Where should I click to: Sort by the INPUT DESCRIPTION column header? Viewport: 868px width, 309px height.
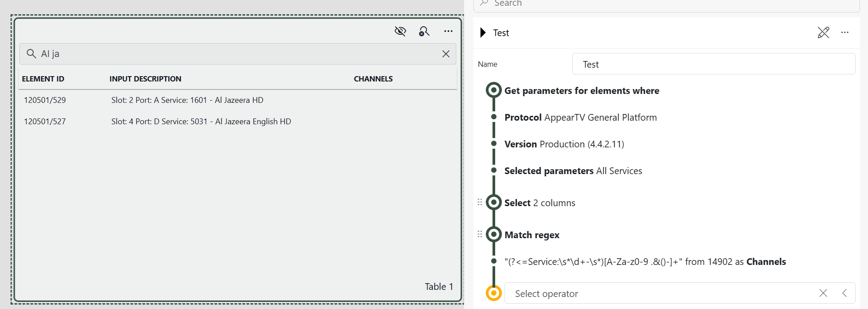(145, 79)
